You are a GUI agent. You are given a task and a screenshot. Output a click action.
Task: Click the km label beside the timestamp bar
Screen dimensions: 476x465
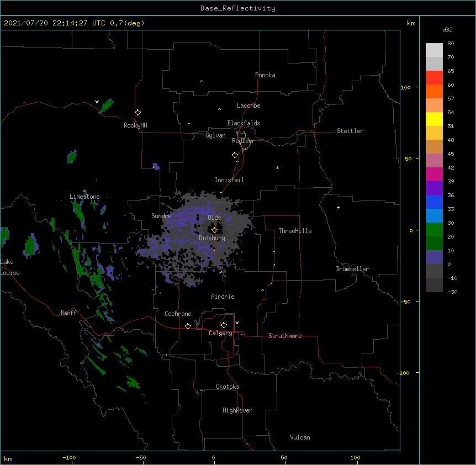pyautogui.click(x=411, y=23)
